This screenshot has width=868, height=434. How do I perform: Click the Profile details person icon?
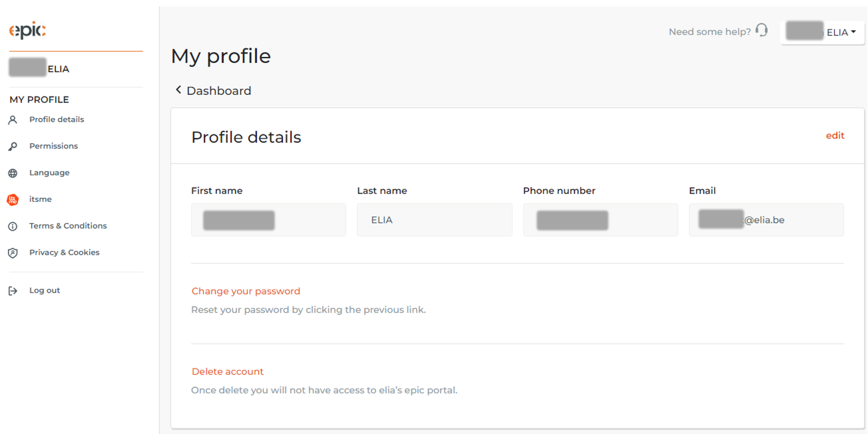tap(13, 120)
